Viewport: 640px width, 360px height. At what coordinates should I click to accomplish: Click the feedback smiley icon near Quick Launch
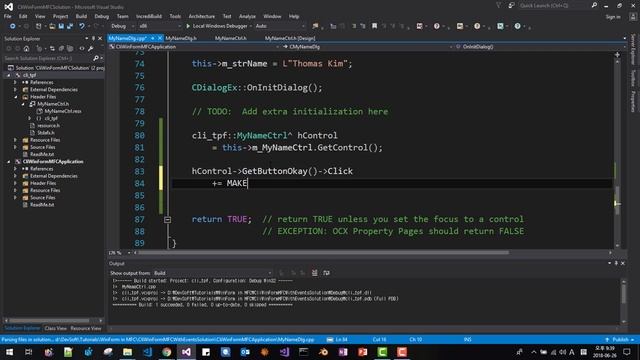pos(511,5)
